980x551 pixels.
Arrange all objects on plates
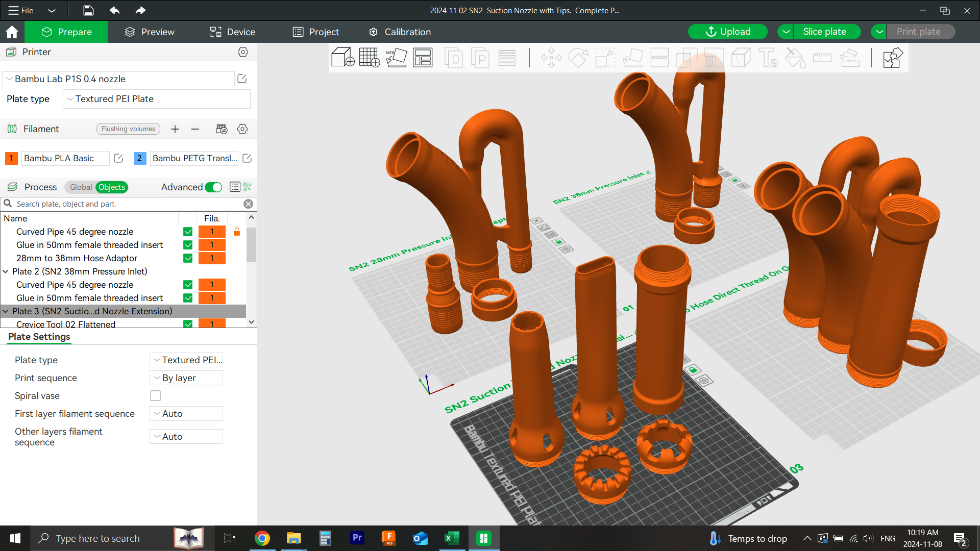coord(423,58)
